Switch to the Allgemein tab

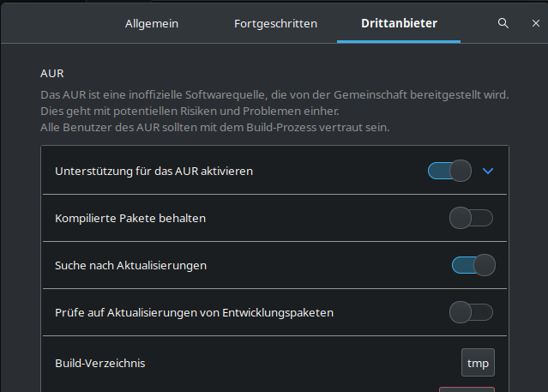(x=152, y=23)
